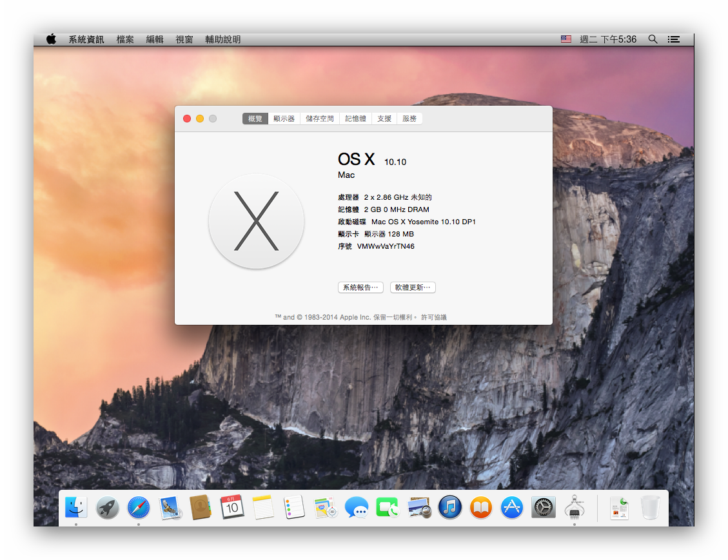Open 輔助說明 help menu
This screenshot has width=728, height=560.
click(223, 39)
